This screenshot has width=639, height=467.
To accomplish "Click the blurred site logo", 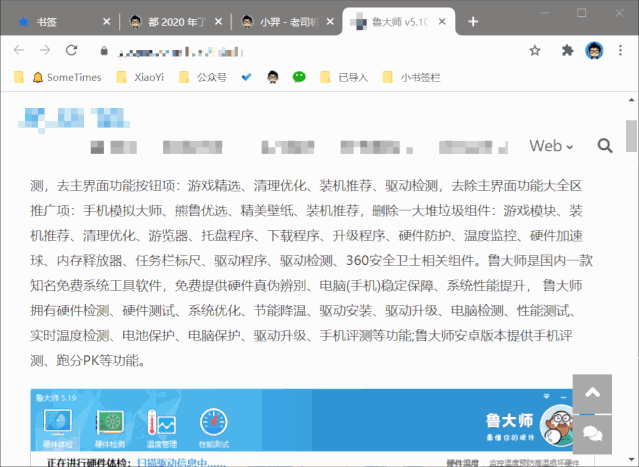I will click(x=74, y=120).
